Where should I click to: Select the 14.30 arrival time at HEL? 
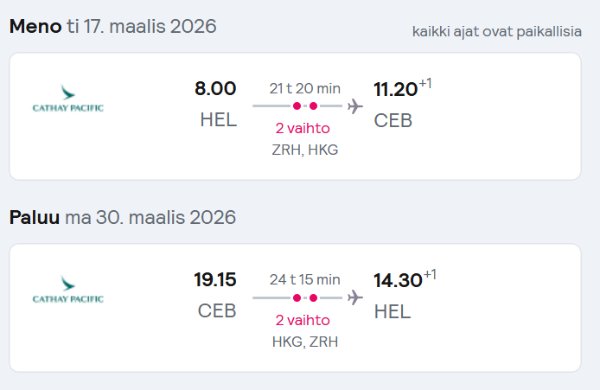(x=398, y=280)
